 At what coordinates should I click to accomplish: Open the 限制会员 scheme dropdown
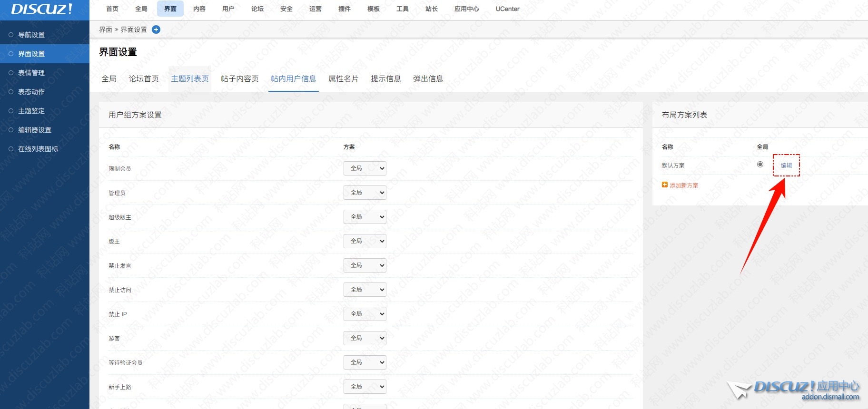tap(365, 168)
